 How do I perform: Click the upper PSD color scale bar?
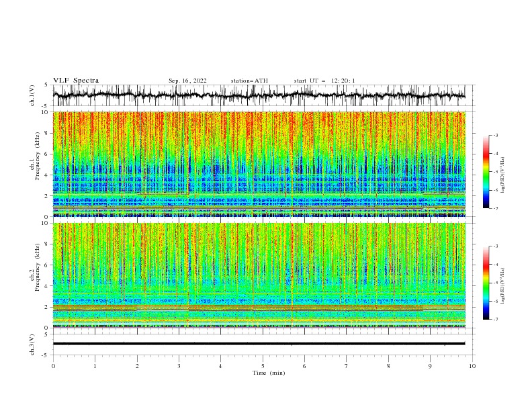click(486, 171)
